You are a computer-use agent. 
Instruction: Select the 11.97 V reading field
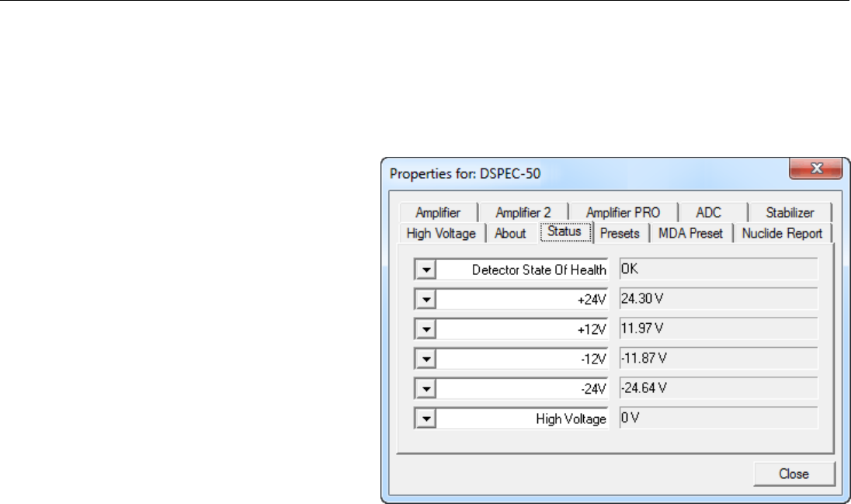(718, 328)
